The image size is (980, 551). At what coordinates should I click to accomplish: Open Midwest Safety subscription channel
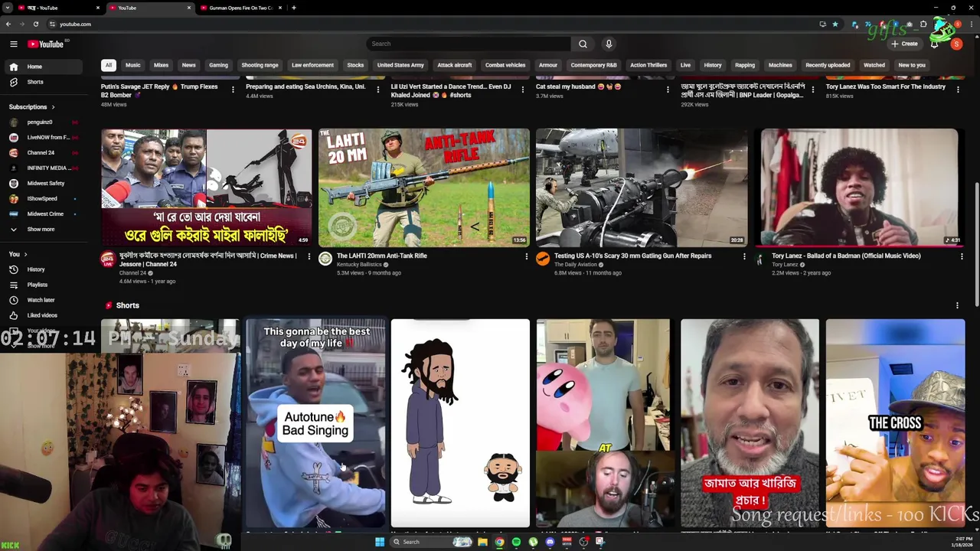pos(44,184)
